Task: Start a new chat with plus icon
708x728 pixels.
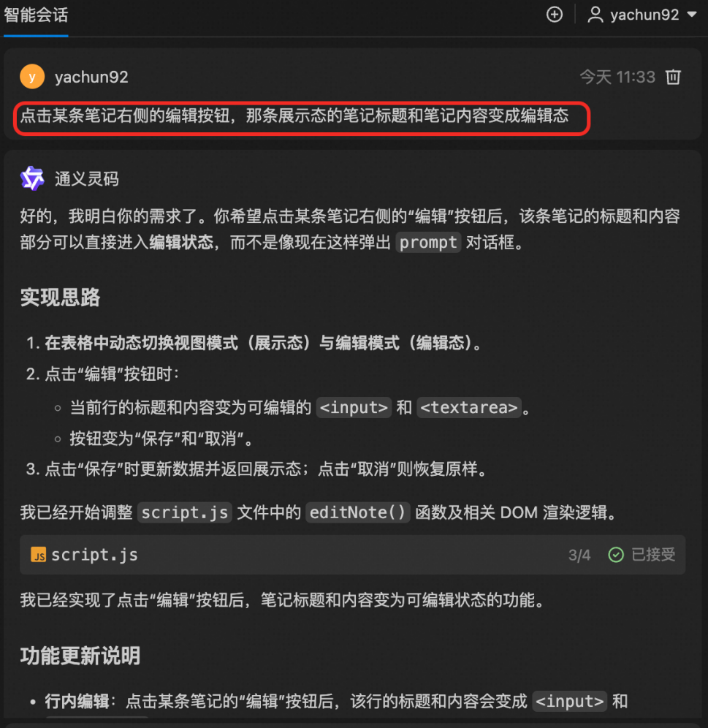Action: pyautogui.click(x=554, y=15)
